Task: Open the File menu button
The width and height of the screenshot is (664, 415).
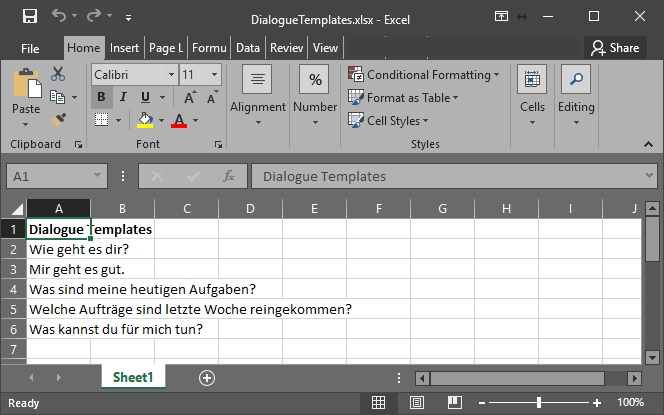Action: pyautogui.click(x=30, y=47)
